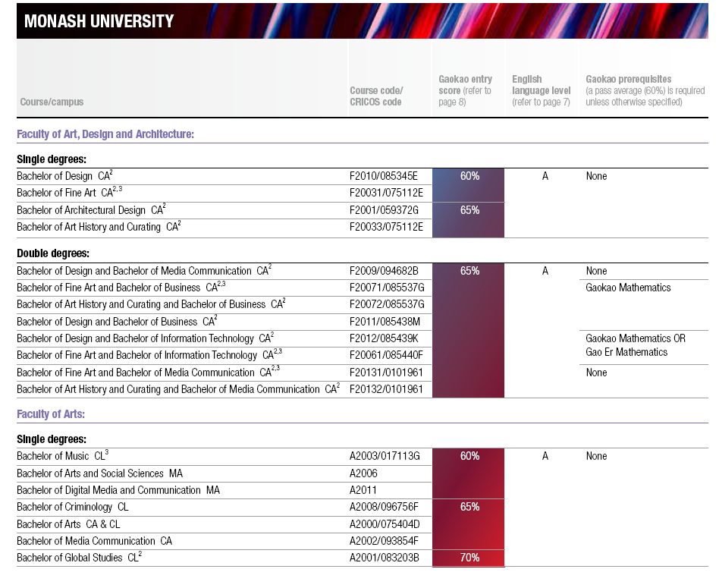Select 'Bachelor of Fine Art and Bachelor of Business'
The height and width of the screenshot is (588, 719).
(121, 288)
